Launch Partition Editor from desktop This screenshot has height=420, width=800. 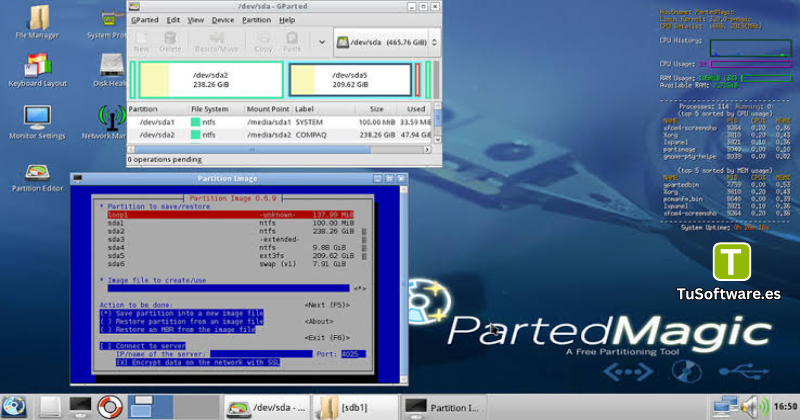(x=37, y=177)
